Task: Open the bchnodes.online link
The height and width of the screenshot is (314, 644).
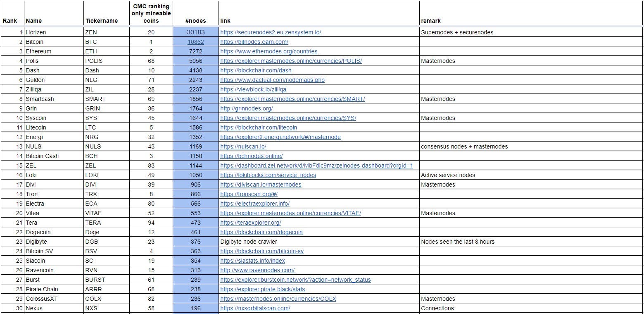Action: click(x=251, y=156)
